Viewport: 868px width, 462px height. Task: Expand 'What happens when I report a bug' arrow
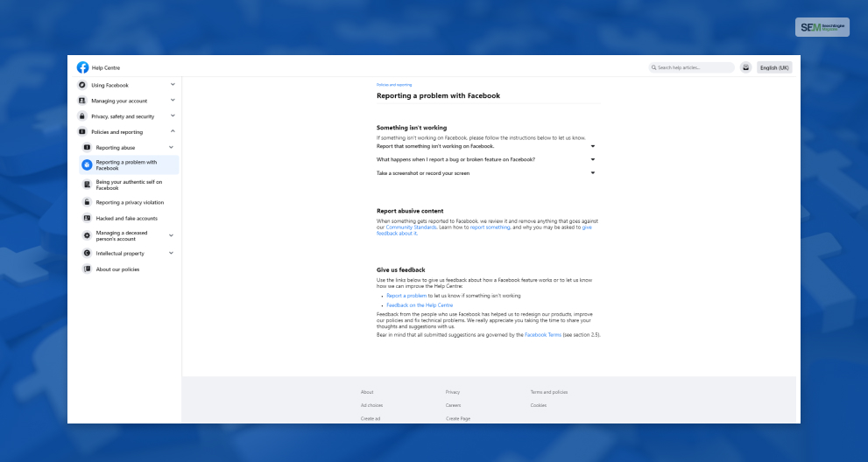coord(593,159)
